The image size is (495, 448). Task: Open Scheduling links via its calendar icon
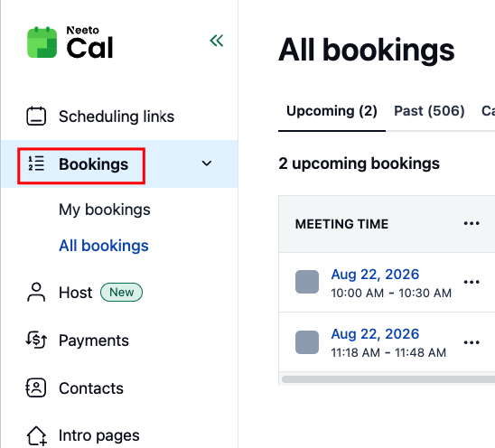point(36,117)
